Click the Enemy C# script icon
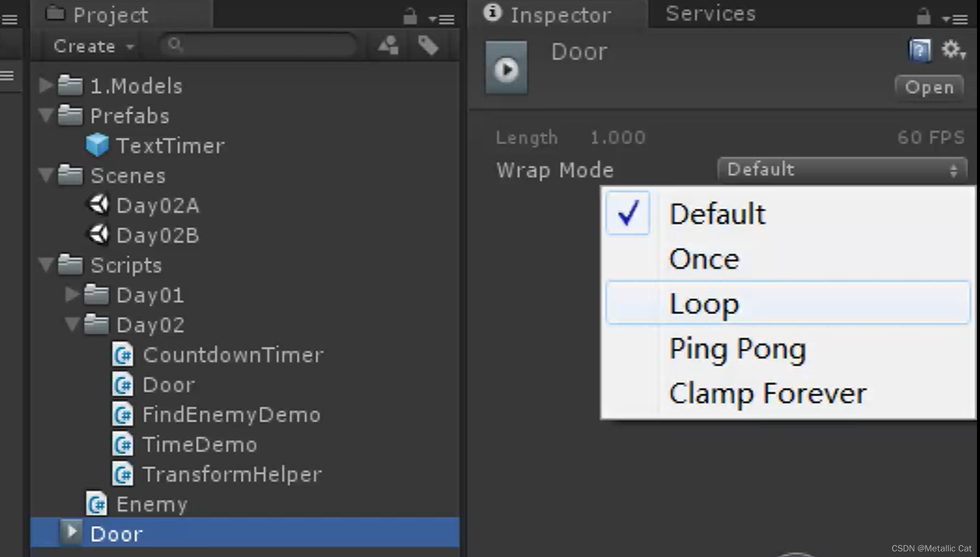The image size is (980, 557). pyautogui.click(x=97, y=504)
